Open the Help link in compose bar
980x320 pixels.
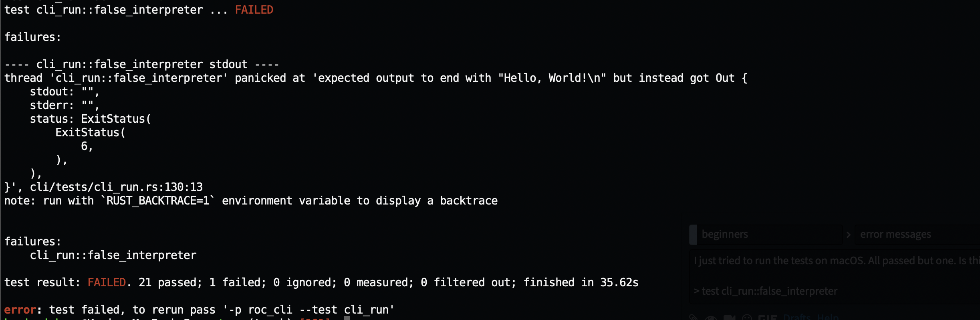pos(828,317)
